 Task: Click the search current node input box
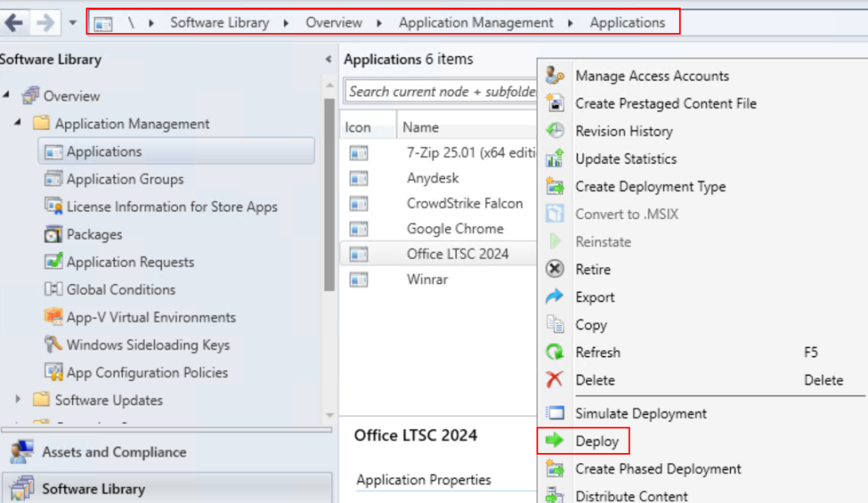(x=441, y=92)
